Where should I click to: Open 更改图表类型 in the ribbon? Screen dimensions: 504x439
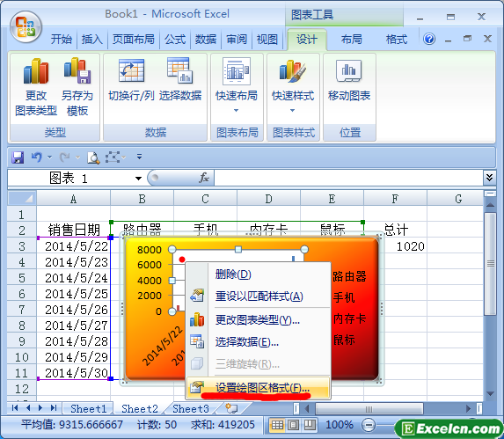[x=36, y=87]
